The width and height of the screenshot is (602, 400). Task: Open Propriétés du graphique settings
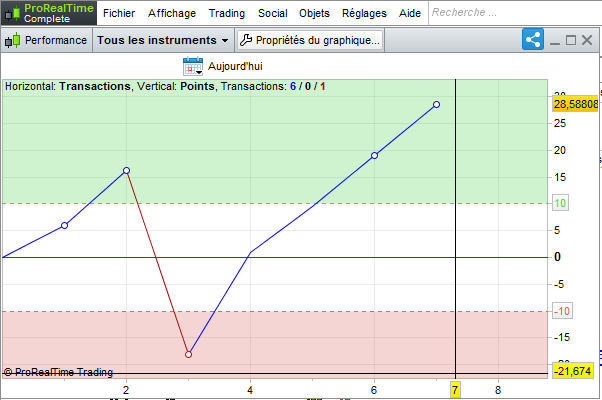click(x=310, y=40)
